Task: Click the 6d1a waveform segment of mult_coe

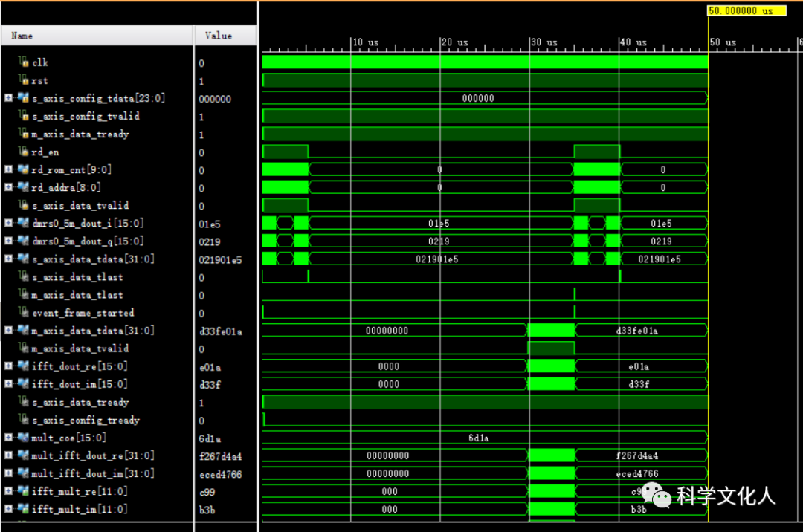Action: click(x=478, y=438)
